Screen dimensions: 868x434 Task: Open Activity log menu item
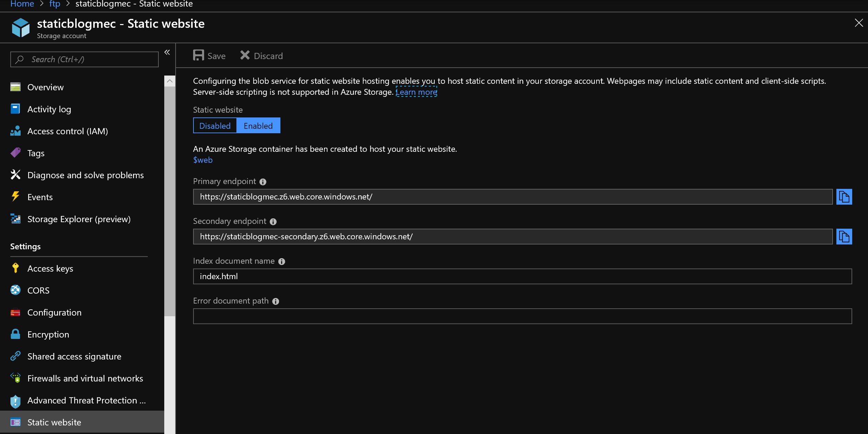82,109
